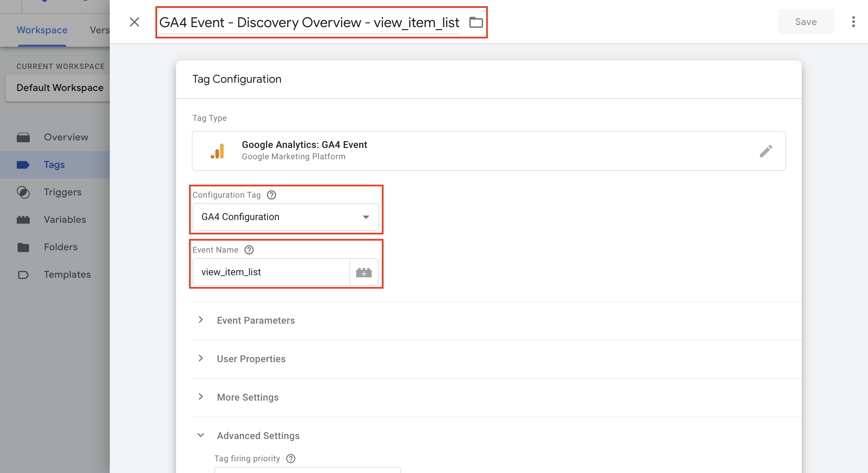
Task: Click the Google Analytics bar chart icon
Action: pyautogui.click(x=218, y=151)
